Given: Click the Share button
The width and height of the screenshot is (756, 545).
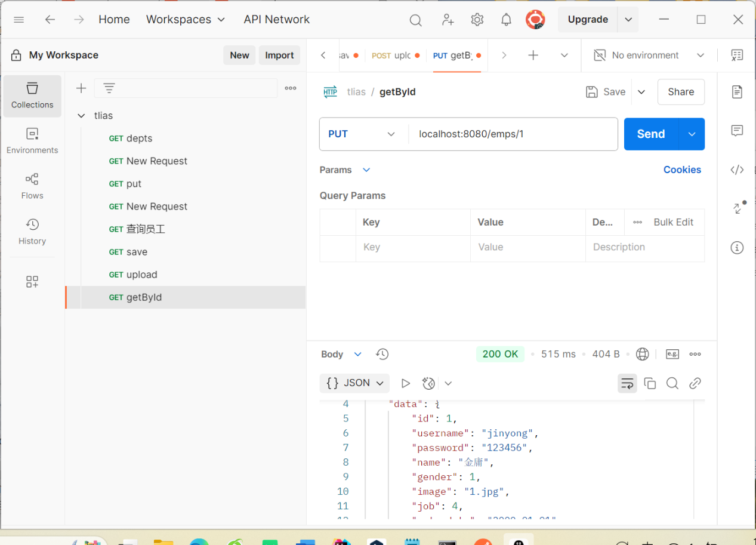Looking at the screenshot, I should (x=681, y=92).
